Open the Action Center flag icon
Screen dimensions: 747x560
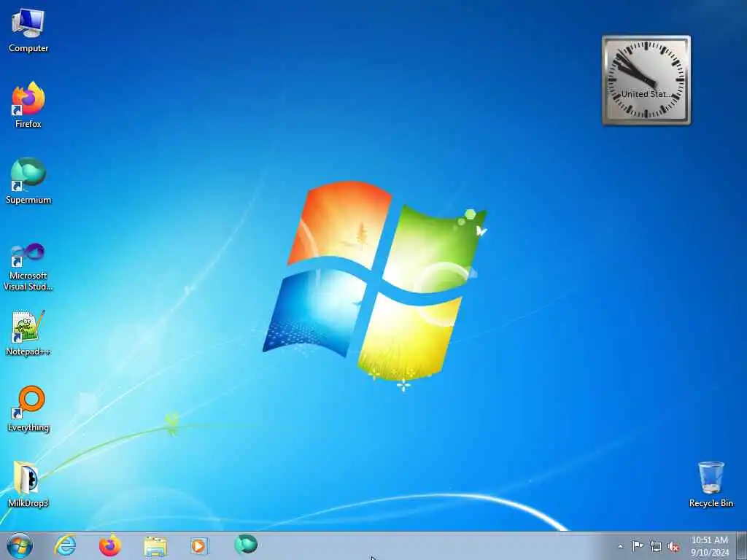[638, 545]
